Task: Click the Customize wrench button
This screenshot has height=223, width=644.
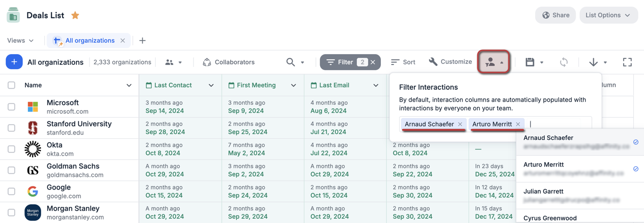Action: [451, 62]
